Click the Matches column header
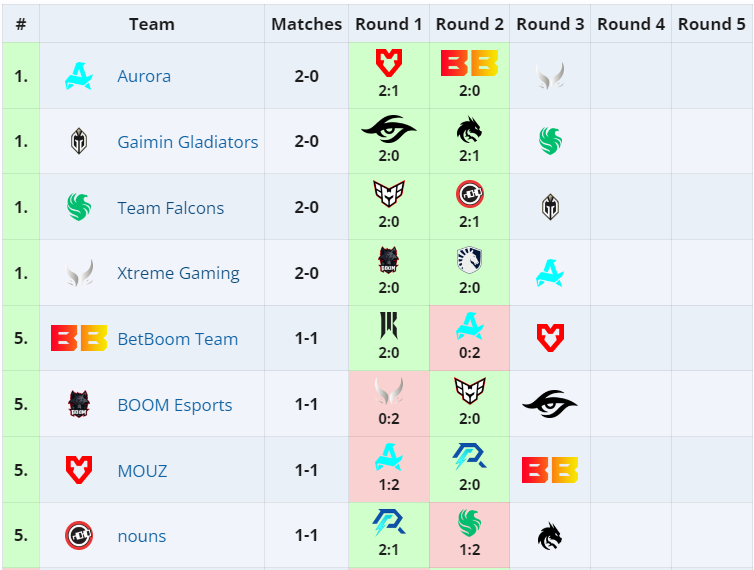754x570 pixels. tap(306, 24)
